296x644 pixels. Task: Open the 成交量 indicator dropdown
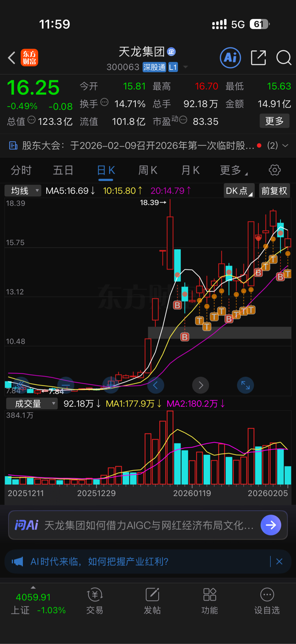pos(32,404)
